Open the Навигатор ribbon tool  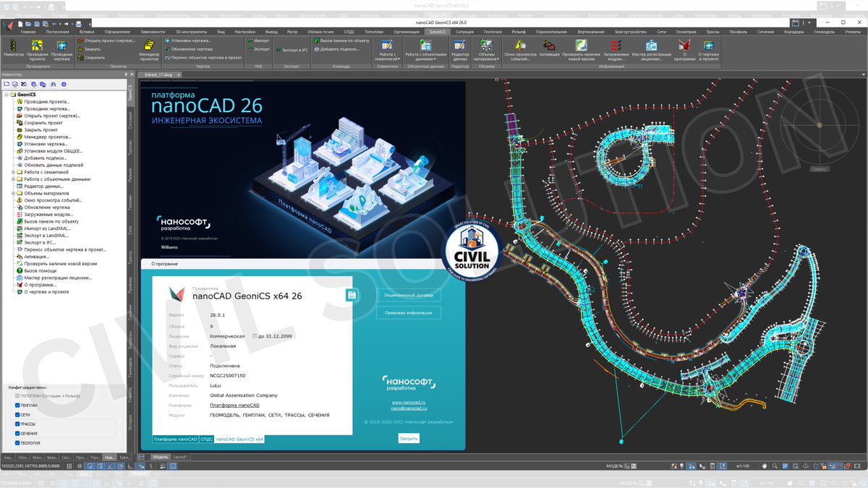tap(14, 48)
